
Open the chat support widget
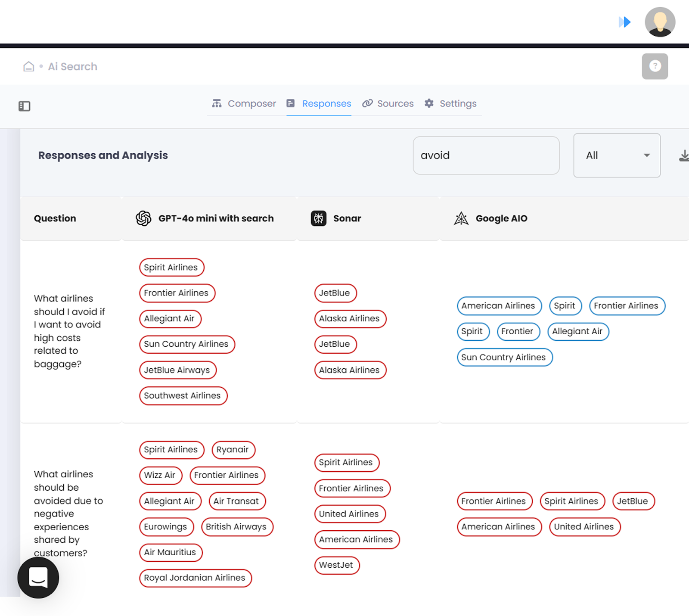pos(38,577)
